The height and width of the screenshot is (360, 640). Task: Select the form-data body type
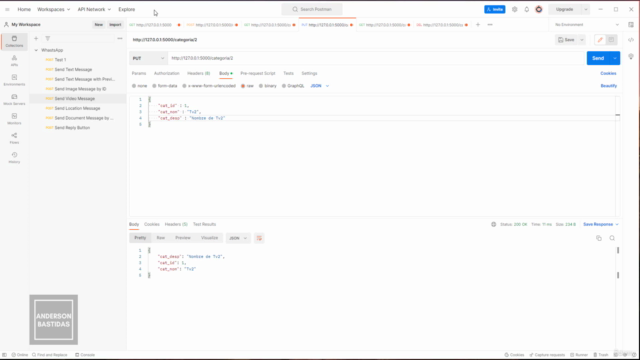165,86
